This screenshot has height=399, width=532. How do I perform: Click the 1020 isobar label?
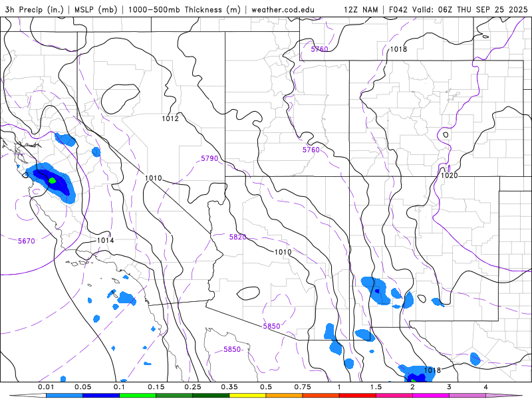coord(450,176)
